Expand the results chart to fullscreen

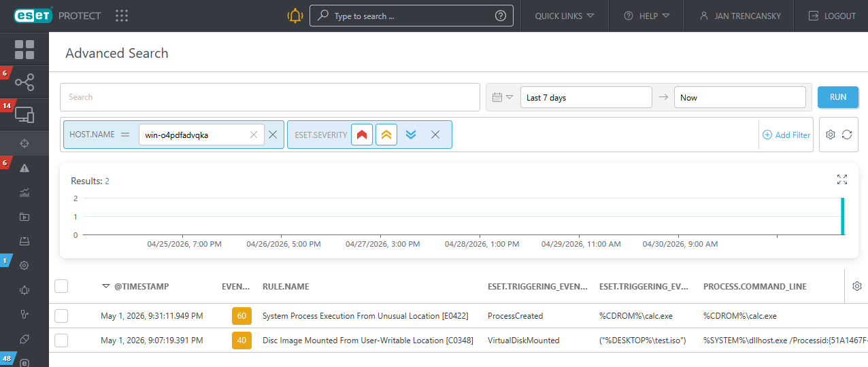pos(842,179)
